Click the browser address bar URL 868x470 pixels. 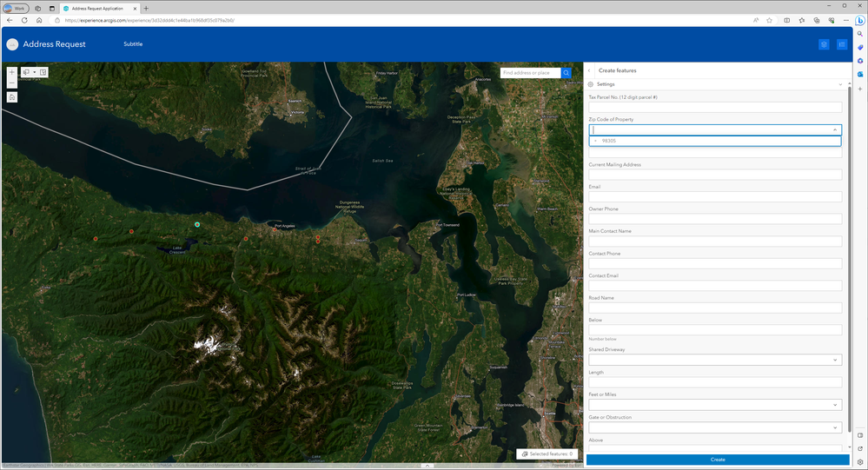pos(149,21)
